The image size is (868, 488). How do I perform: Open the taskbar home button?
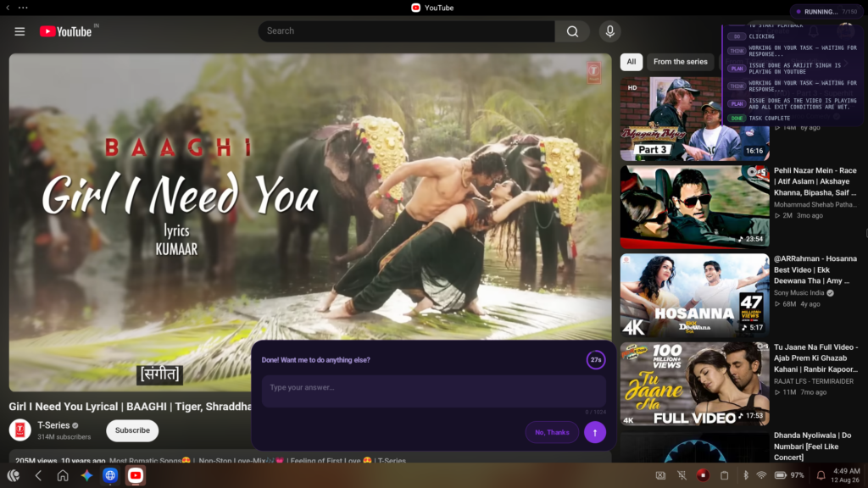click(63, 475)
